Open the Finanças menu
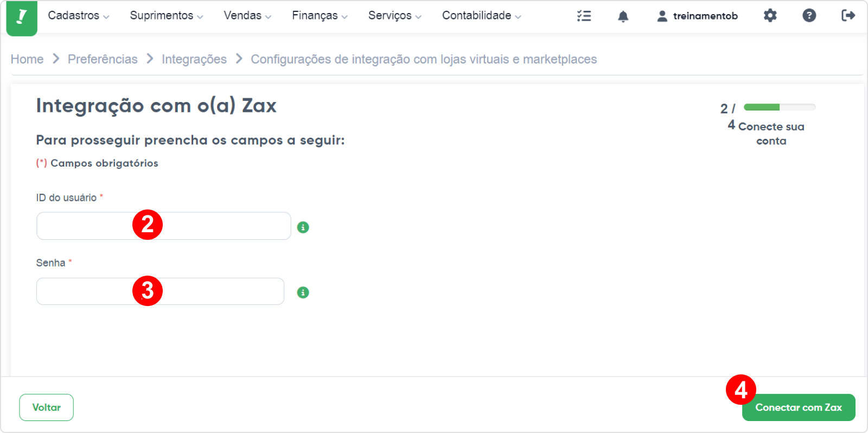 [x=320, y=16]
